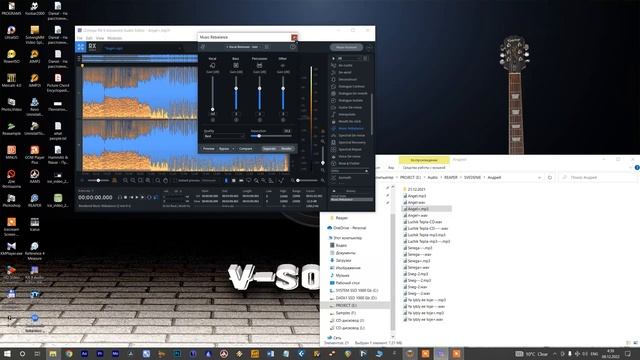Viewport: 640px width, 360px height.
Task: Open the File menu in RX
Action: coord(80,38)
